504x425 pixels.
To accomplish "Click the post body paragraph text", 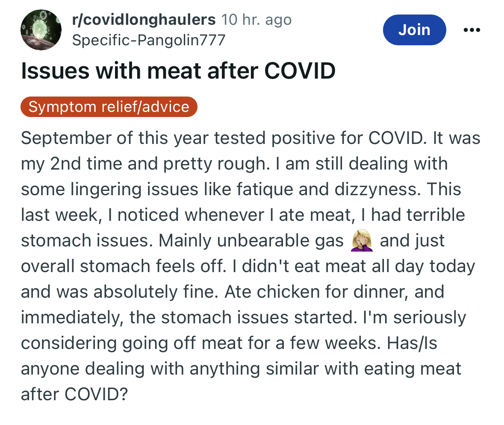I will coord(251,266).
